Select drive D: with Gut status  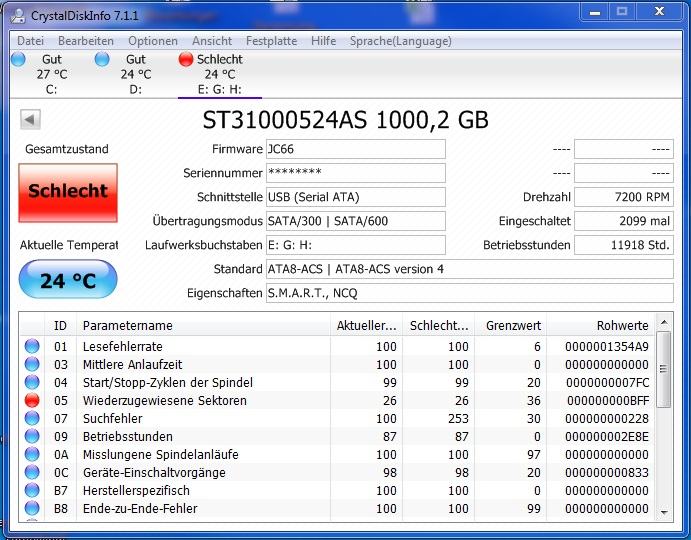136,74
